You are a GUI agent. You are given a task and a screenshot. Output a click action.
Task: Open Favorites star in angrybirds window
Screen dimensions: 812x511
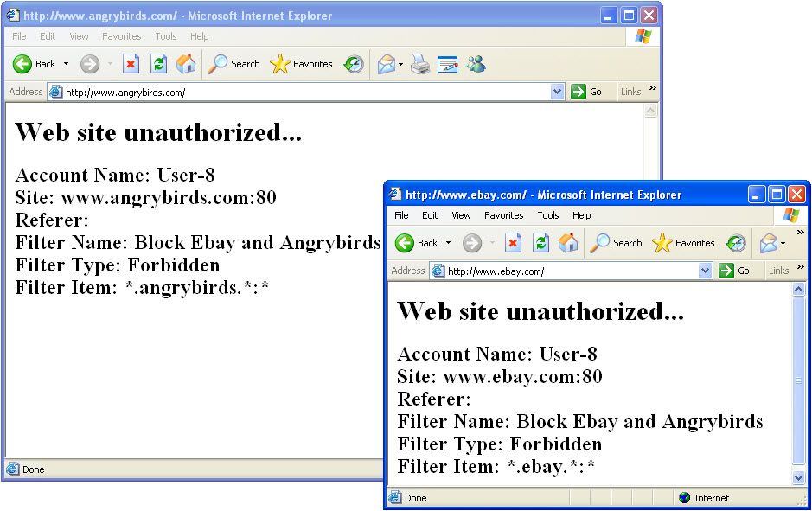pyautogui.click(x=302, y=64)
